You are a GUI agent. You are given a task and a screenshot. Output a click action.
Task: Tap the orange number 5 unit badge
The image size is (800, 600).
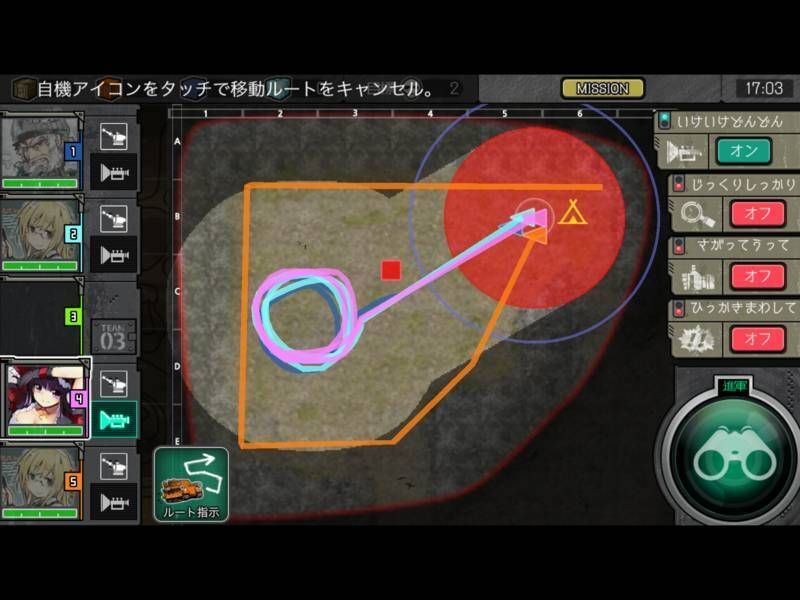coord(72,481)
